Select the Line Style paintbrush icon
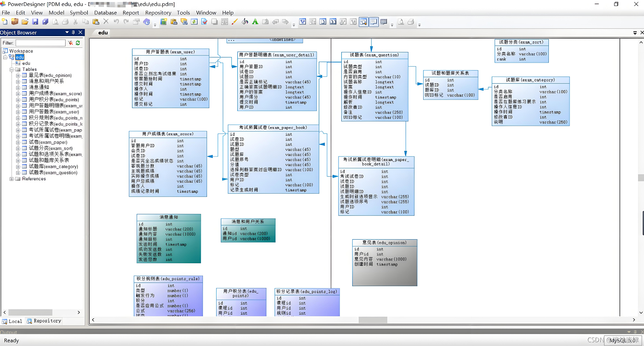 tap(235, 22)
